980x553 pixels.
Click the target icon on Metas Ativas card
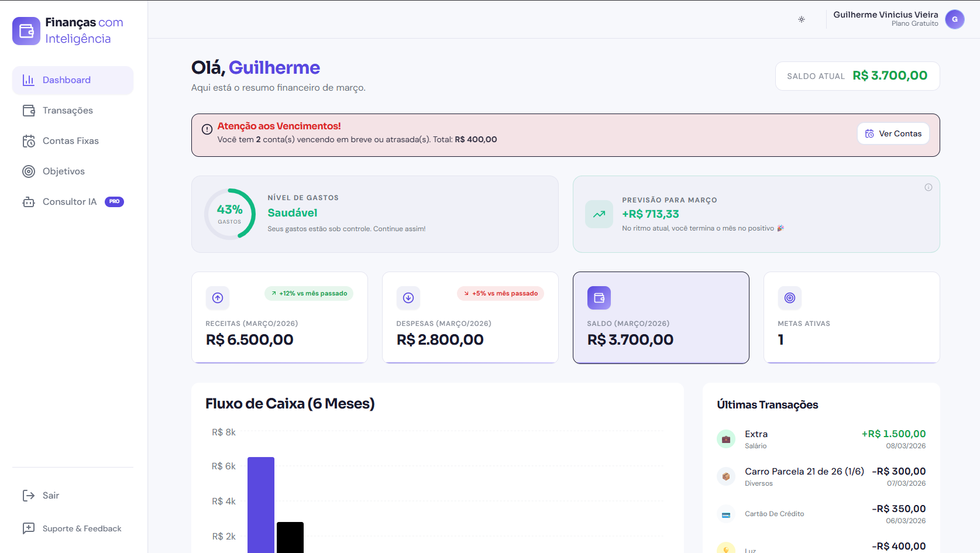pyautogui.click(x=789, y=298)
